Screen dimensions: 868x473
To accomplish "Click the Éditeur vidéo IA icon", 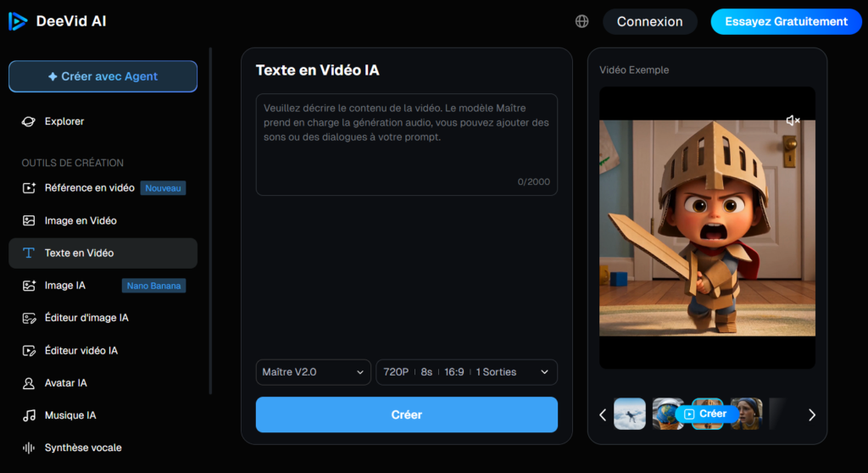I will 28,351.
